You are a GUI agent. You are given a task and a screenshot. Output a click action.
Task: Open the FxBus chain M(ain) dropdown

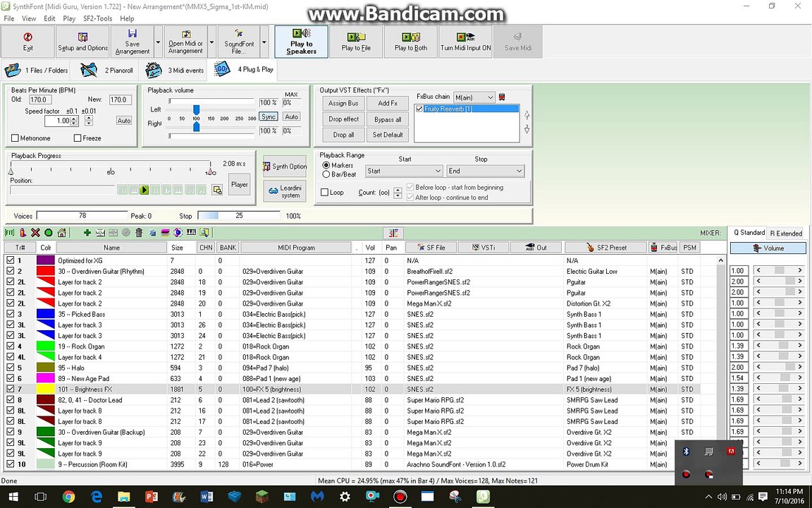[474, 97]
